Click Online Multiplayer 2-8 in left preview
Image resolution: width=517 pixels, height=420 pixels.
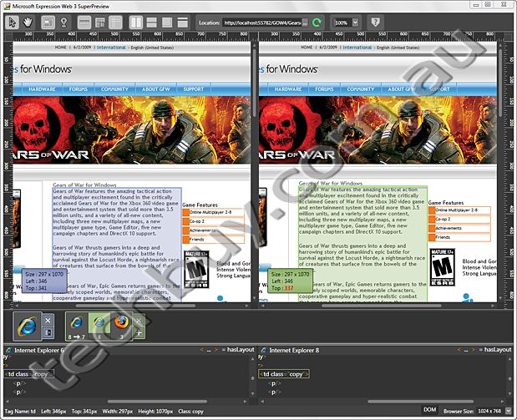click(x=214, y=212)
